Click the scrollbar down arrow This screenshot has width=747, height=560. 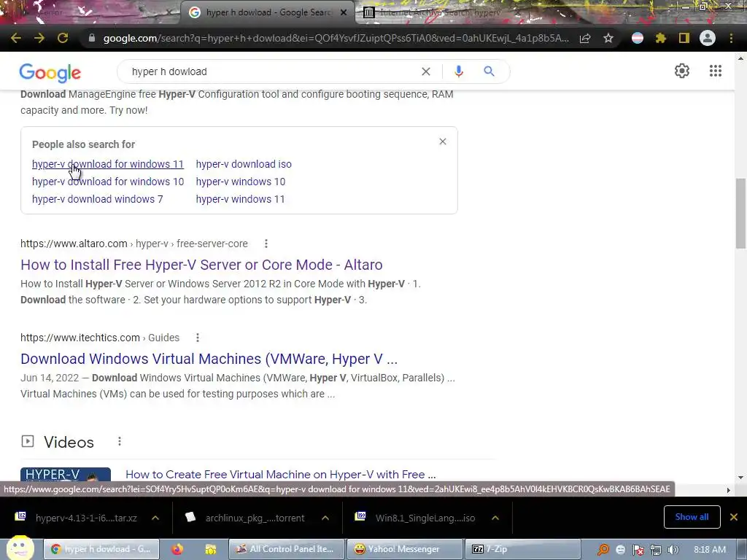pyautogui.click(x=740, y=477)
